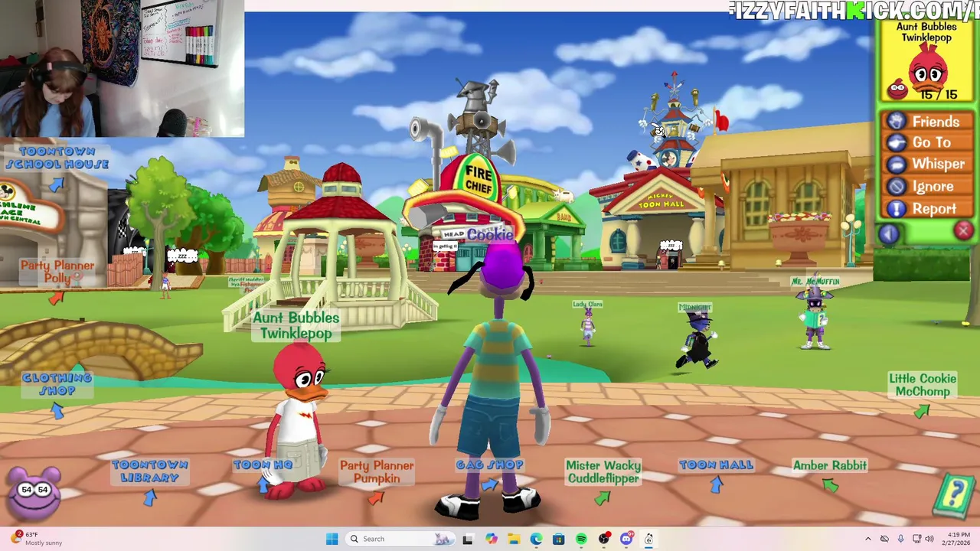This screenshot has height=551, width=980.
Task: Add Aunt Bubbles via Friends button
Action: tap(925, 122)
